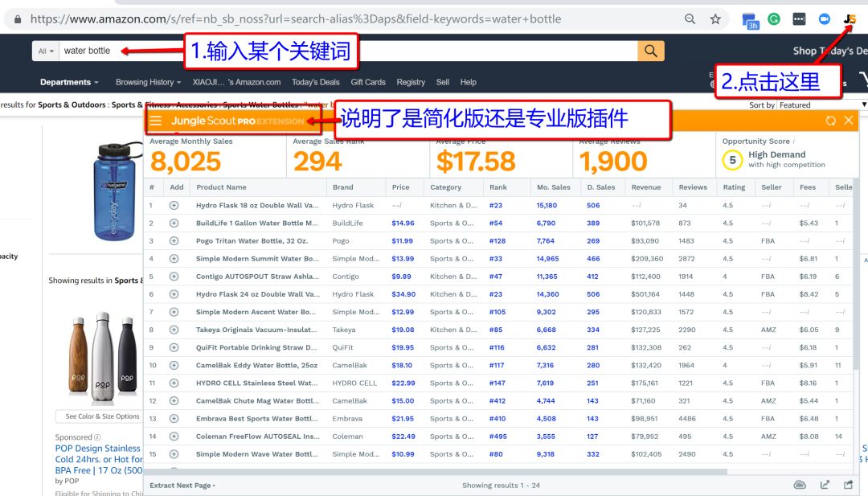
Task: Add Simple Modern Ascent Water Bottle product
Action: (x=174, y=312)
